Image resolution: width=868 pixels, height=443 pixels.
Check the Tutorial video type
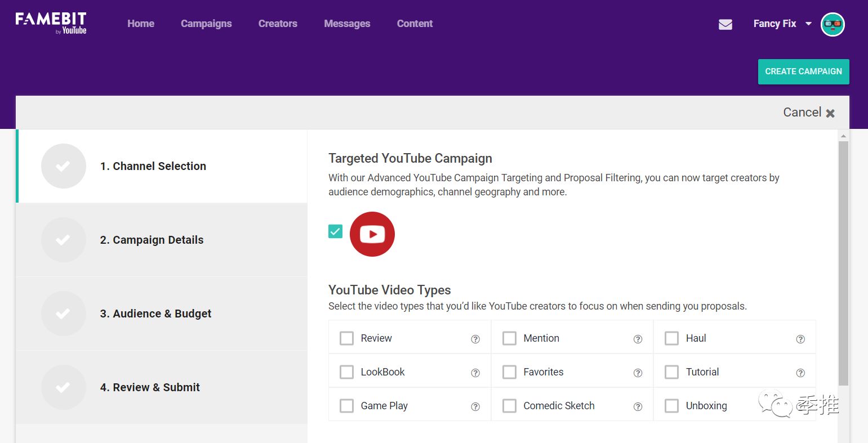coord(671,372)
